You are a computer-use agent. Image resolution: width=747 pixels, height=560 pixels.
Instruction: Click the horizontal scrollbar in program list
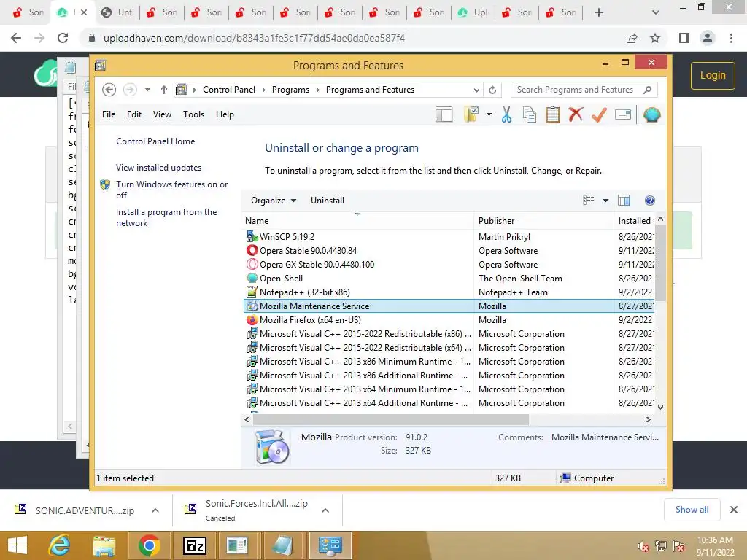click(391, 419)
